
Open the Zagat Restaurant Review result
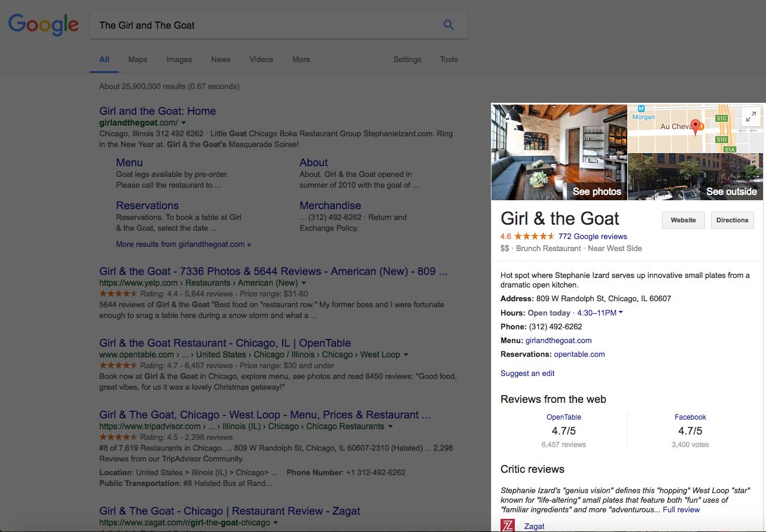[x=230, y=510]
